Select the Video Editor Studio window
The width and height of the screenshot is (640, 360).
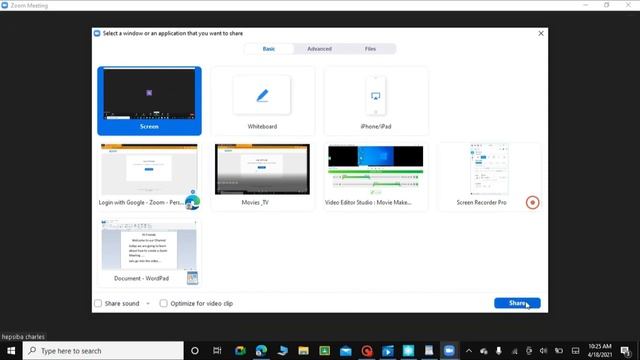(x=376, y=176)
